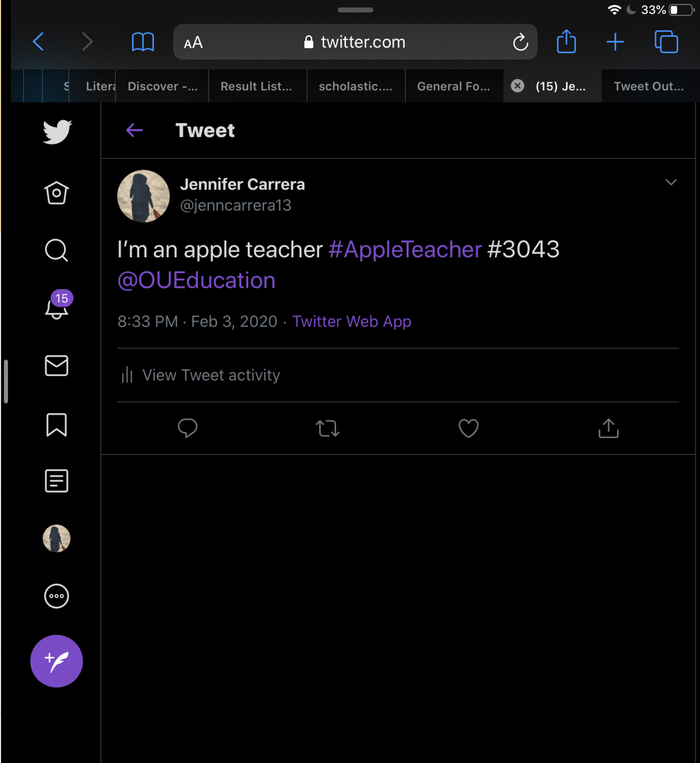Open the @OUEducation mention link

196,281
